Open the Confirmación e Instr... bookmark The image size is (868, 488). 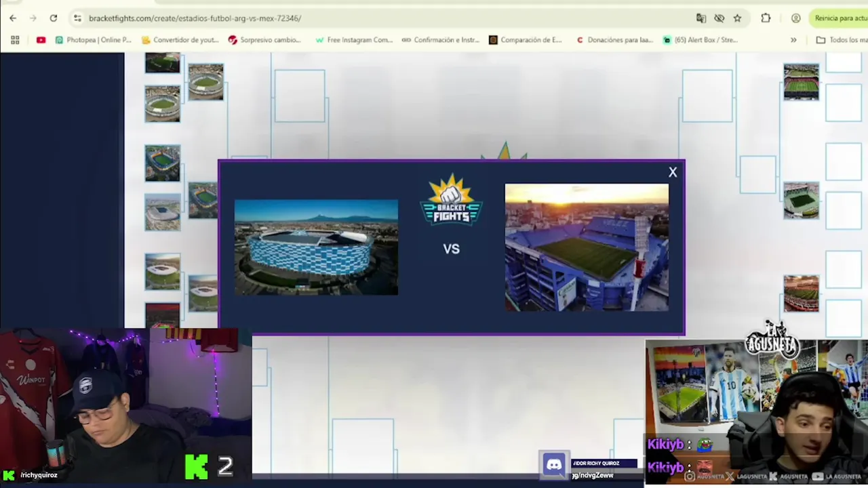(x=440, y=40)
